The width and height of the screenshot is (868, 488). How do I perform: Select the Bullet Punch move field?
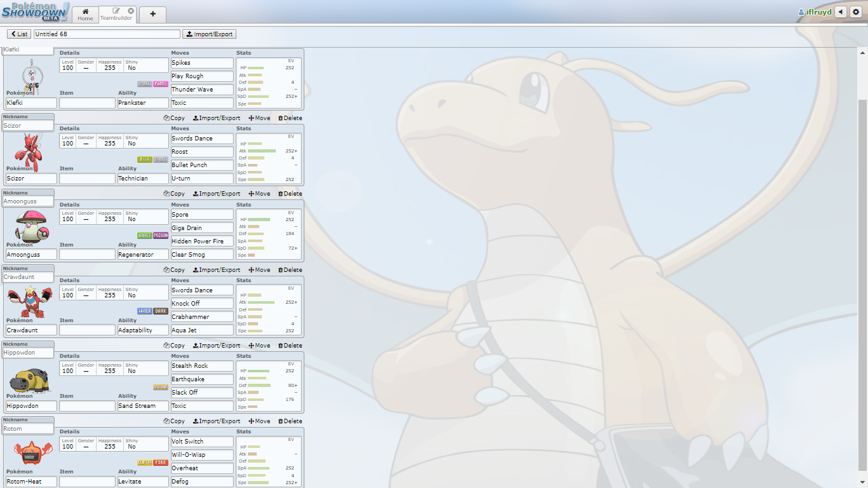[x=202, y=165]
